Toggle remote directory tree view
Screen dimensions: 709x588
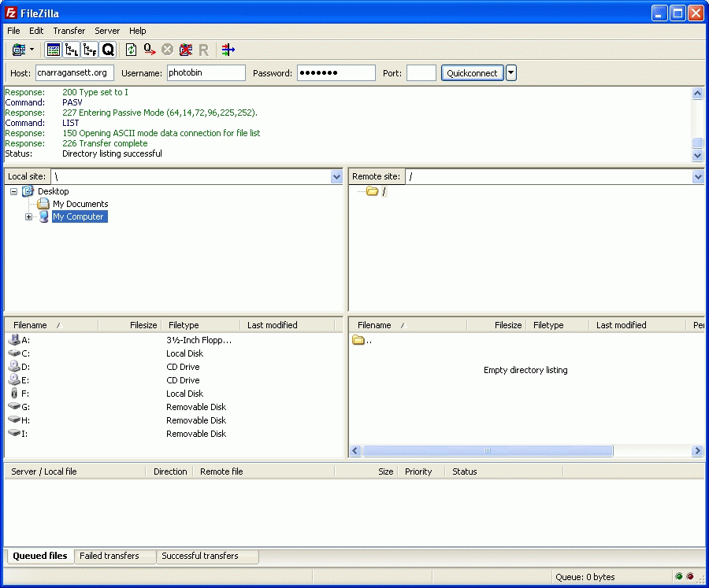pos(90,50)
